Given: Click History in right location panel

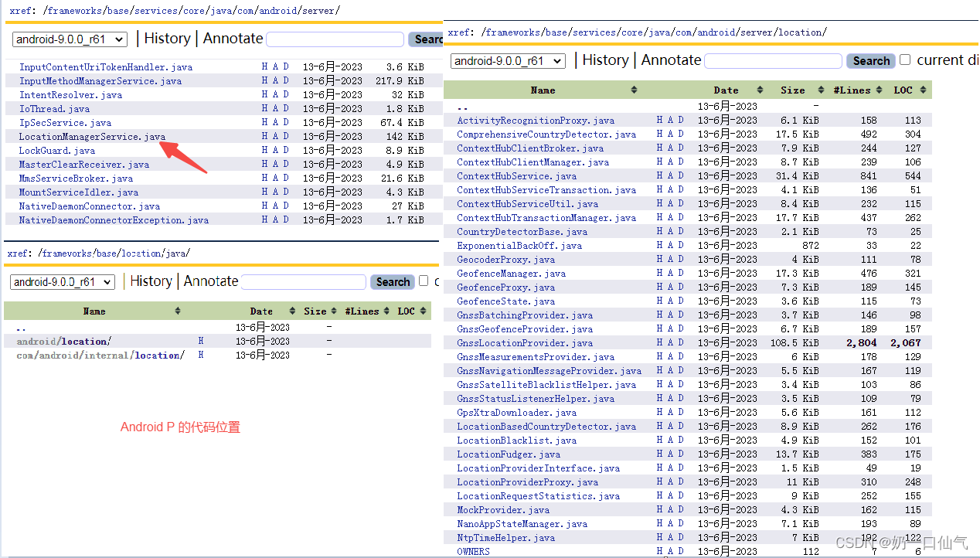Looking at the screenshot, I should pos(605,60).
